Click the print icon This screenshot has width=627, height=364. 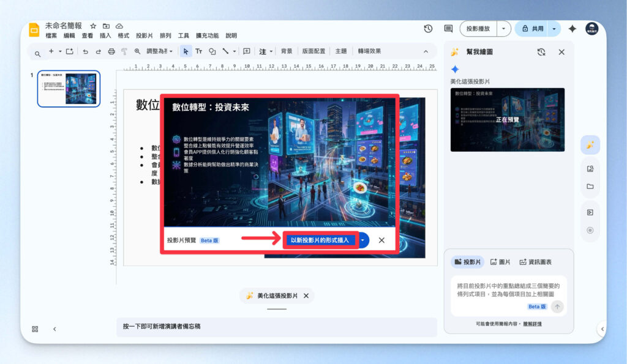click(111, 52)
